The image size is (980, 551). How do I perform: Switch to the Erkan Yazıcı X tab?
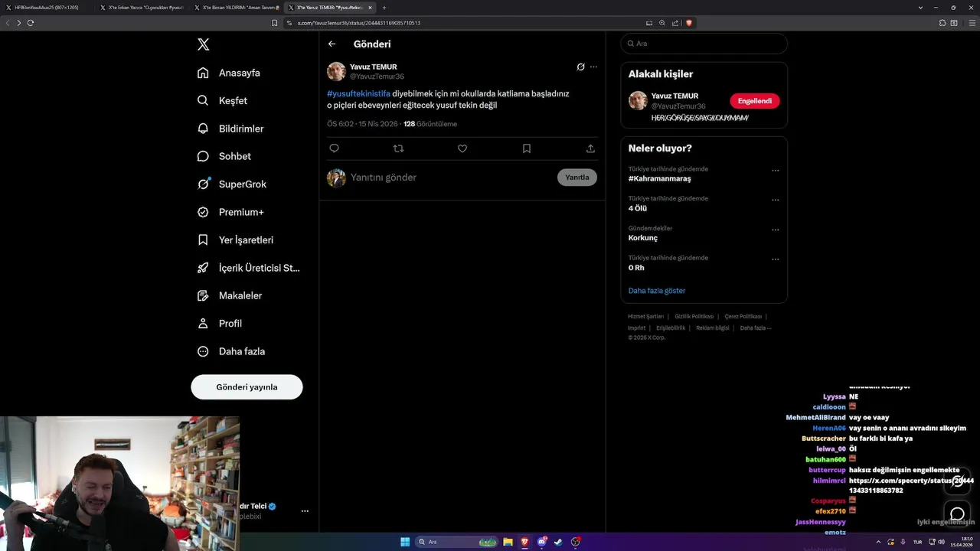click(x=141, y=8)
